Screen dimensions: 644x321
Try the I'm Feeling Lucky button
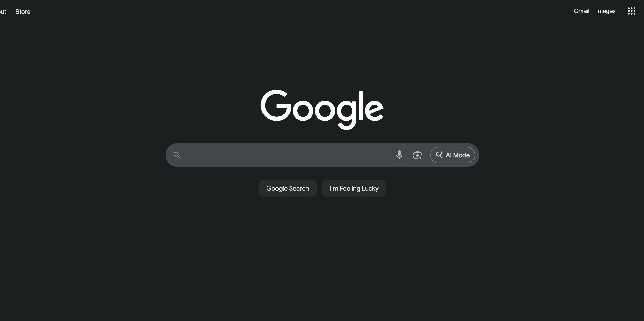(x=354, y=188)
